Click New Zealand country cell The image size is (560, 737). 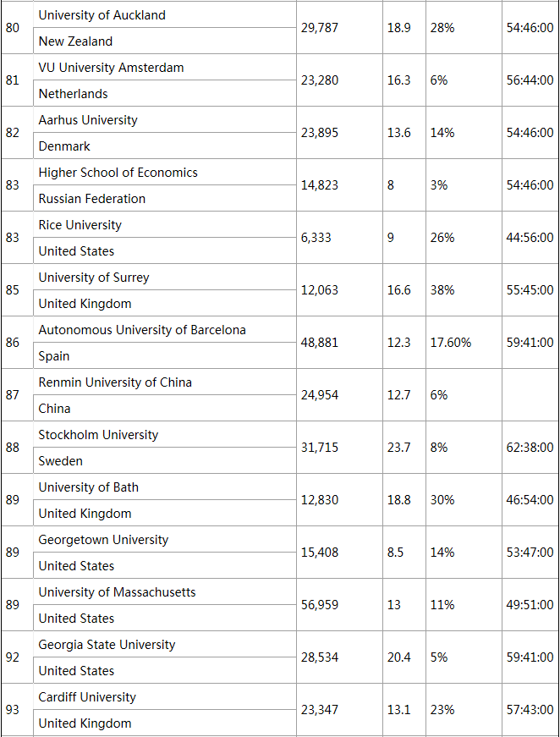75,41
